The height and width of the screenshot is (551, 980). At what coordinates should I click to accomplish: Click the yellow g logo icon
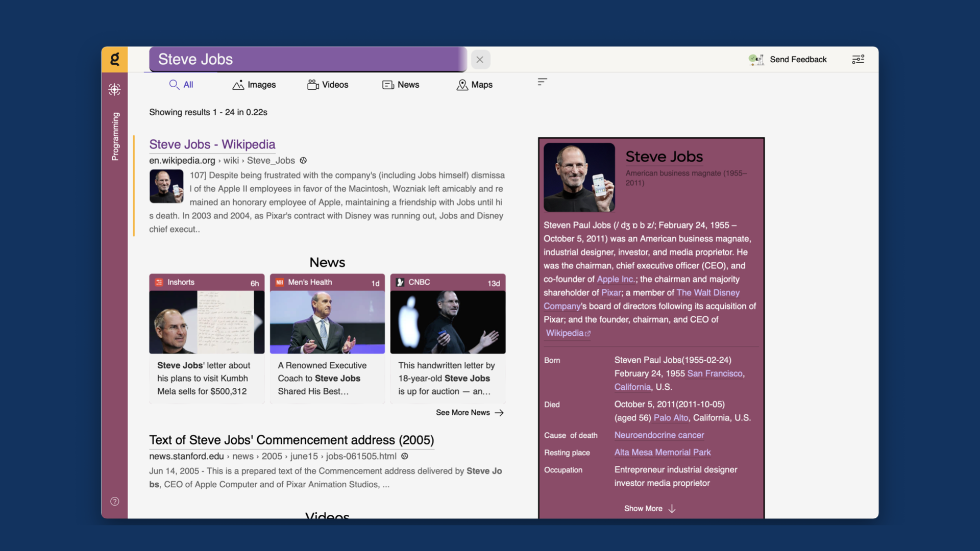point(115,59)
